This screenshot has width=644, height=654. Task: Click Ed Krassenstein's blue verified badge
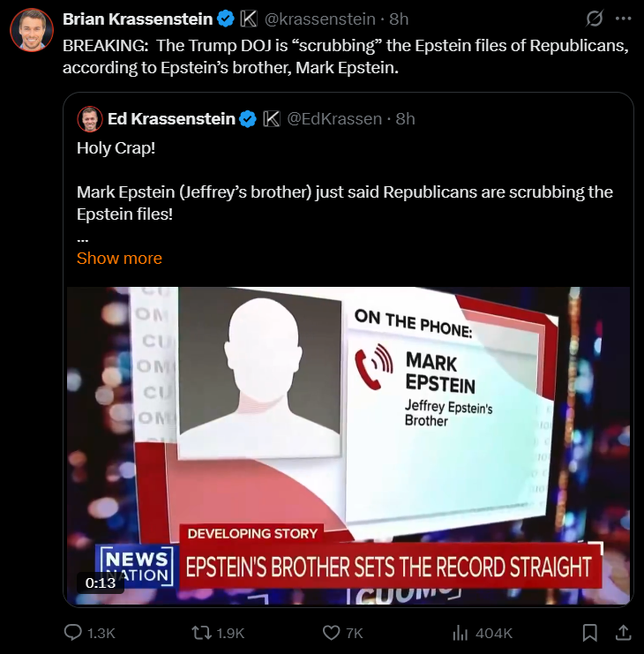point(248,119)
